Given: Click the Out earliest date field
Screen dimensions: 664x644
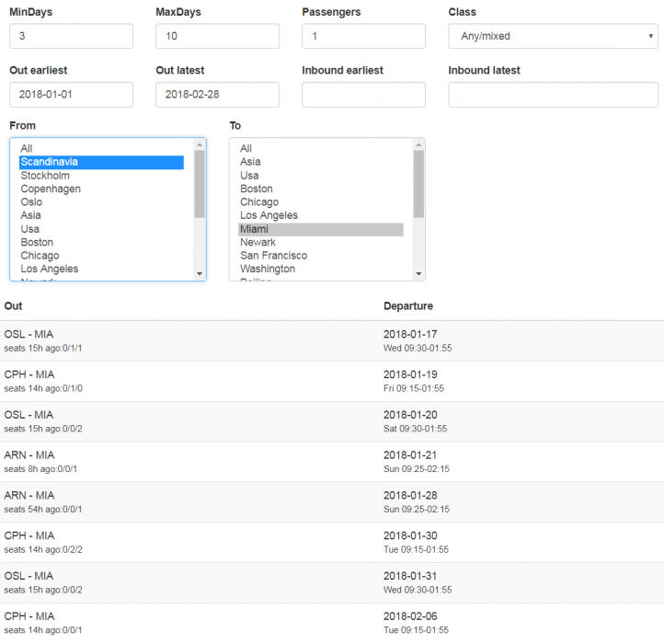Looking at the screenshot, I should (x=71, y=95).
